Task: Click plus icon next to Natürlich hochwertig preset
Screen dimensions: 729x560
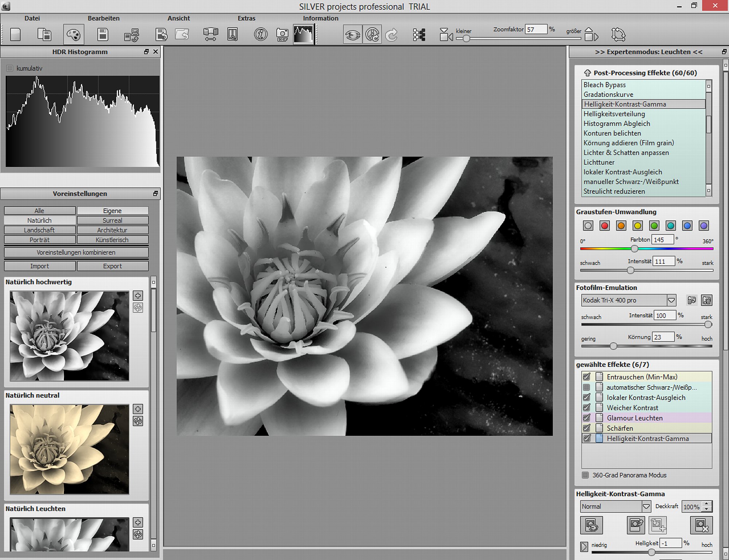Action: pyautogui.click(x=138, y=295)
